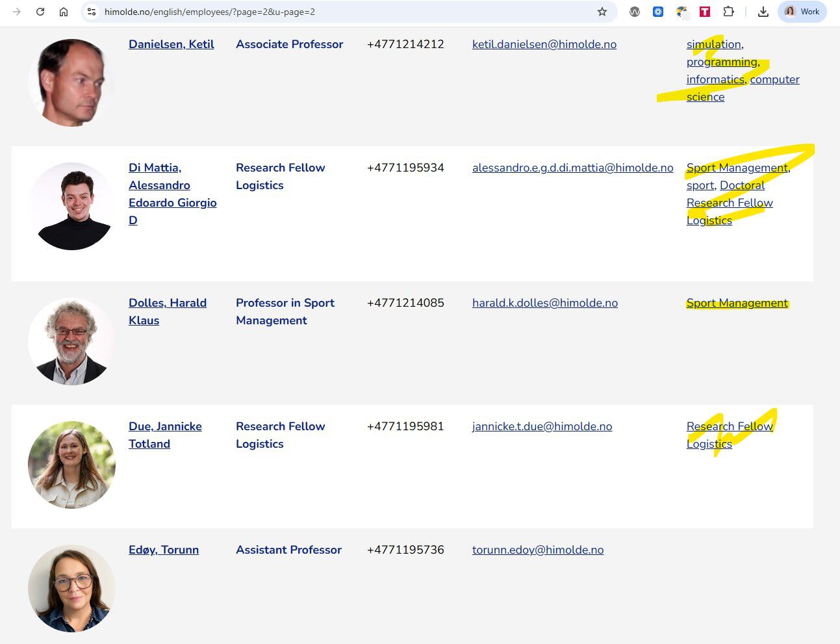Open Sport Management tag in Di Mattia row
The width and height of the screenshot is (840, 644).
pyautogui.click(x=737, y=168)
